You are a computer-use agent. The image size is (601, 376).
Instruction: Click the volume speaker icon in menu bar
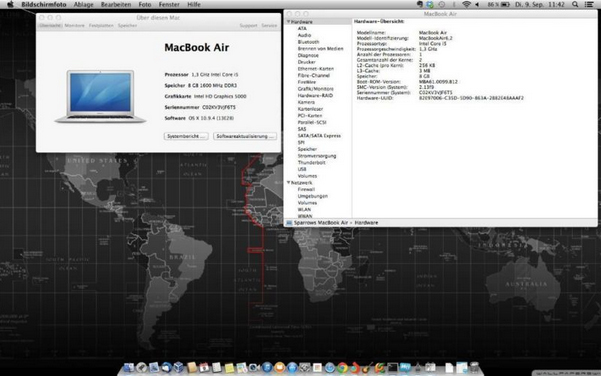click(477, 4)
